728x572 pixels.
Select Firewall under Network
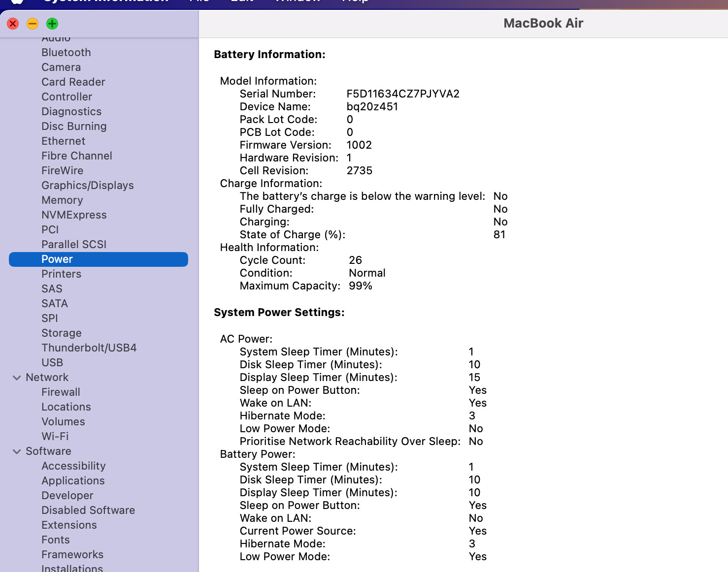tap(61, 392)
